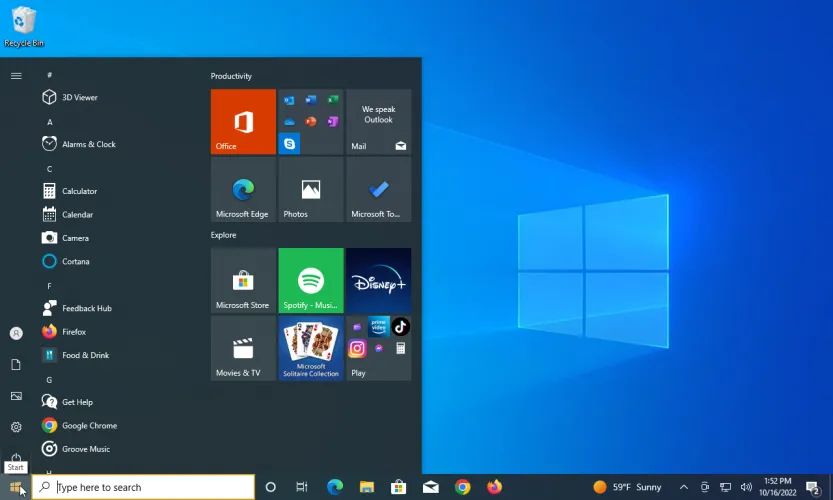
Task: Show hidden system tray icons chevron
Action: point(684,487)
